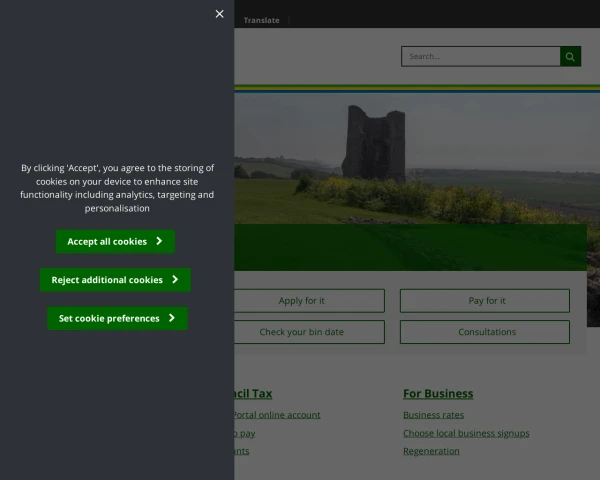Click chevron arrow on Accept all cookies
This screenshot has height=480, width=600.
point(159,241)
